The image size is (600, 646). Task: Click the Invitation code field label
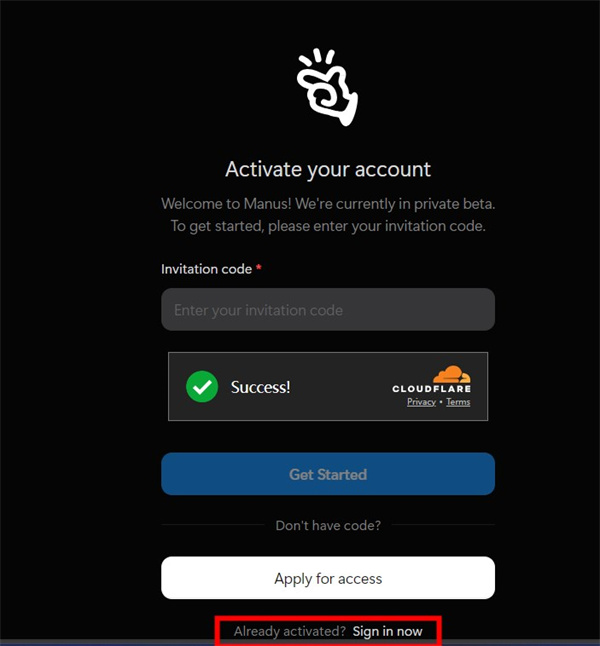pyautogui.click(x=206, y=269)
